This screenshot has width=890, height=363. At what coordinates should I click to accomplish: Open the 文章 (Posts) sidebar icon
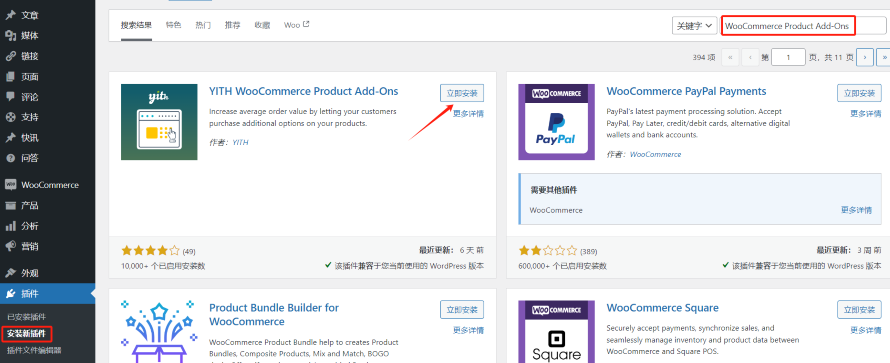tap(10, 15)
